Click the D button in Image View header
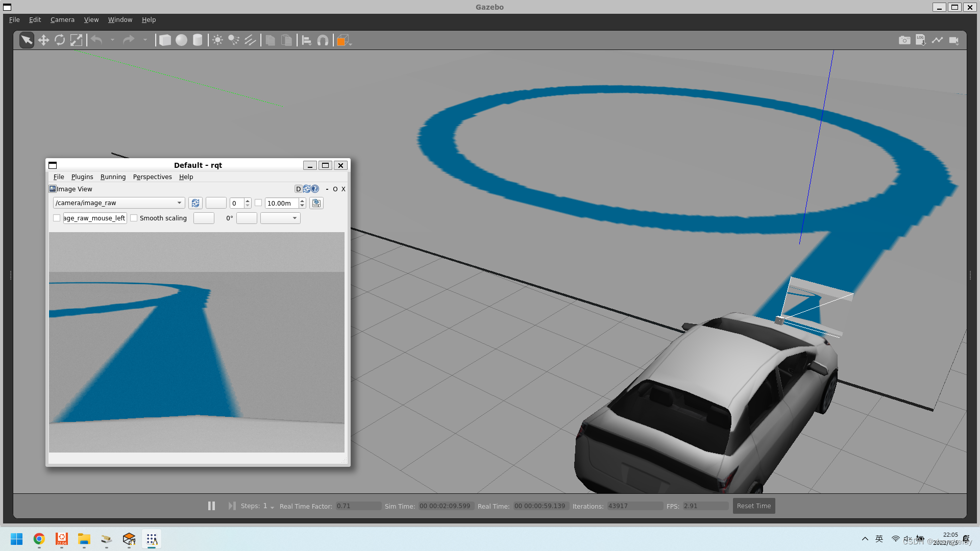The image size is (980, 551). pyautogui.click(x=298, y=189)
